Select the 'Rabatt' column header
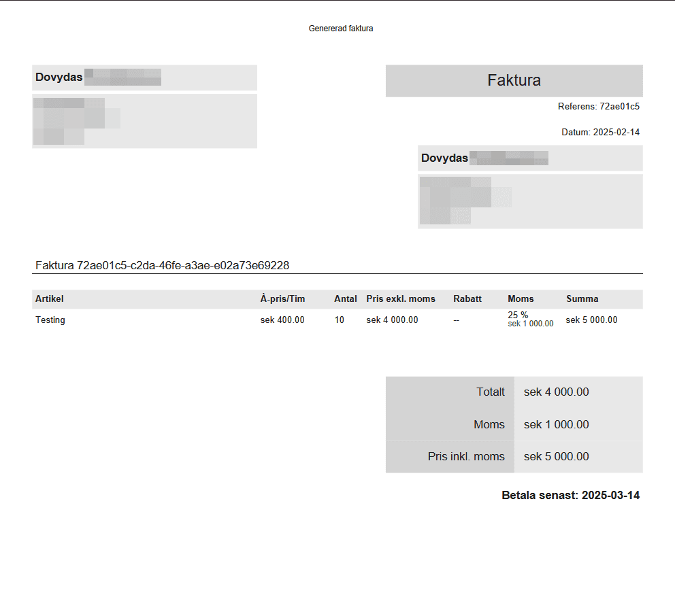The image size is (675, 616). point(467,298)
